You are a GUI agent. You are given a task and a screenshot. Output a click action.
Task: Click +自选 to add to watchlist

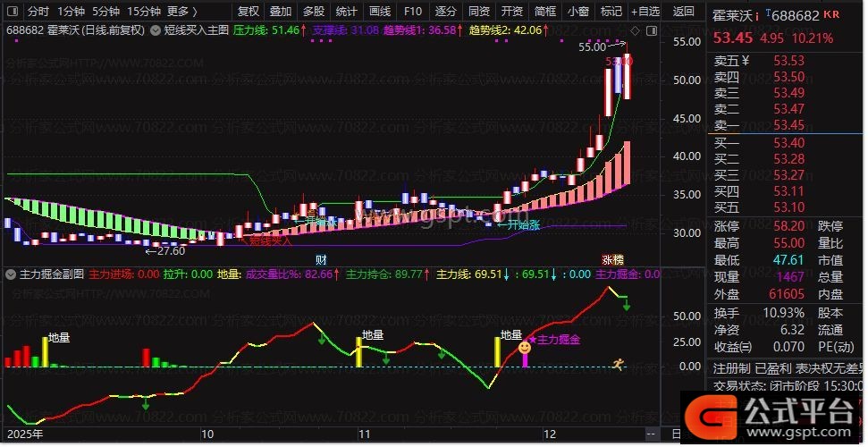point(645,12)
